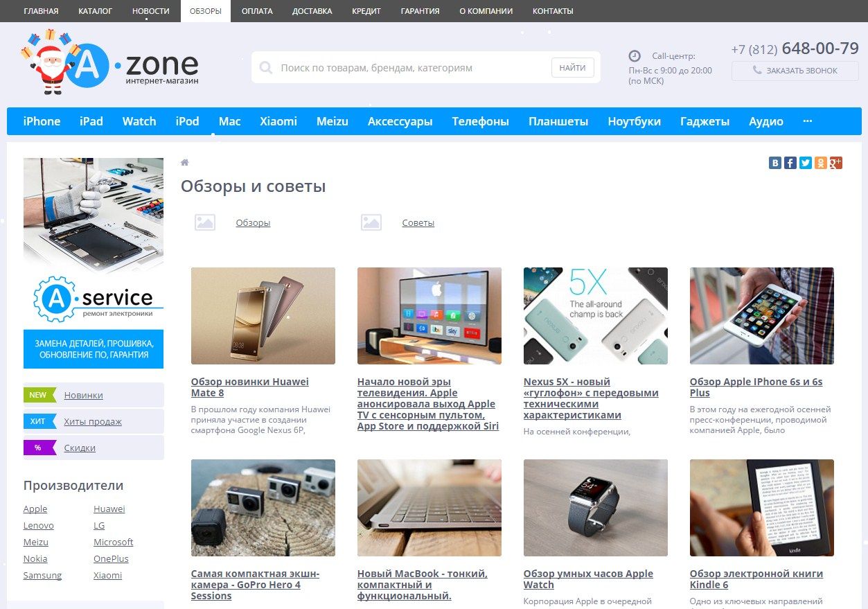The width and height of the screenshot is (868, 609).
Task: Open the Аксессуары category in blue navigation
Action: [x=400, y=121]
